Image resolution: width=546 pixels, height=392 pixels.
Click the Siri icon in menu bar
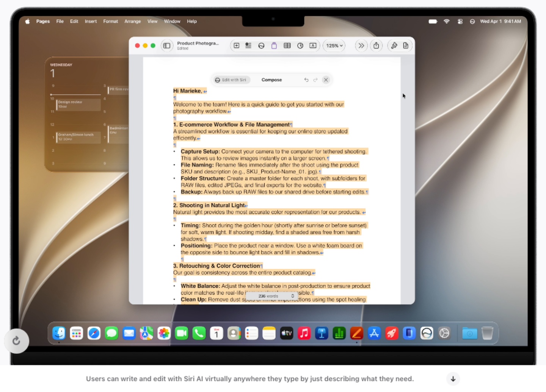472,22
